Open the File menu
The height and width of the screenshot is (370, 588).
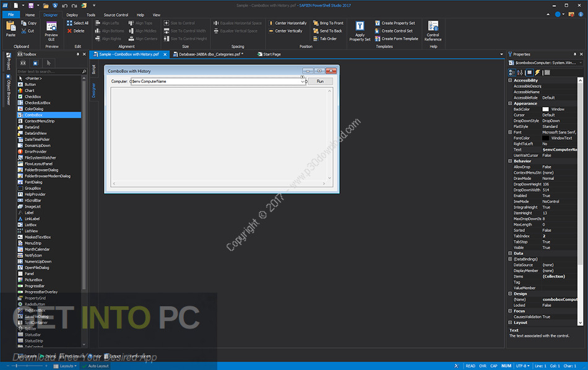[x=11, y=15]
